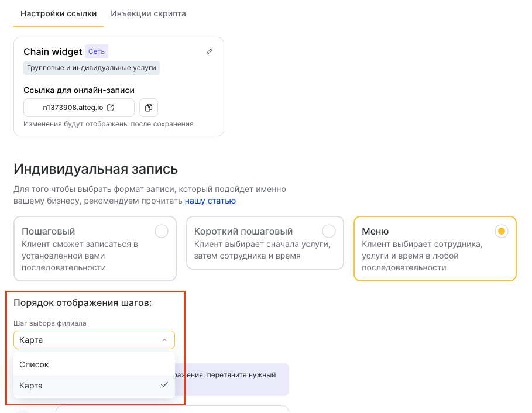Click the n1373908.alteg.io booking link
This screenshot has width=532, height=413.
pos(73,108)
